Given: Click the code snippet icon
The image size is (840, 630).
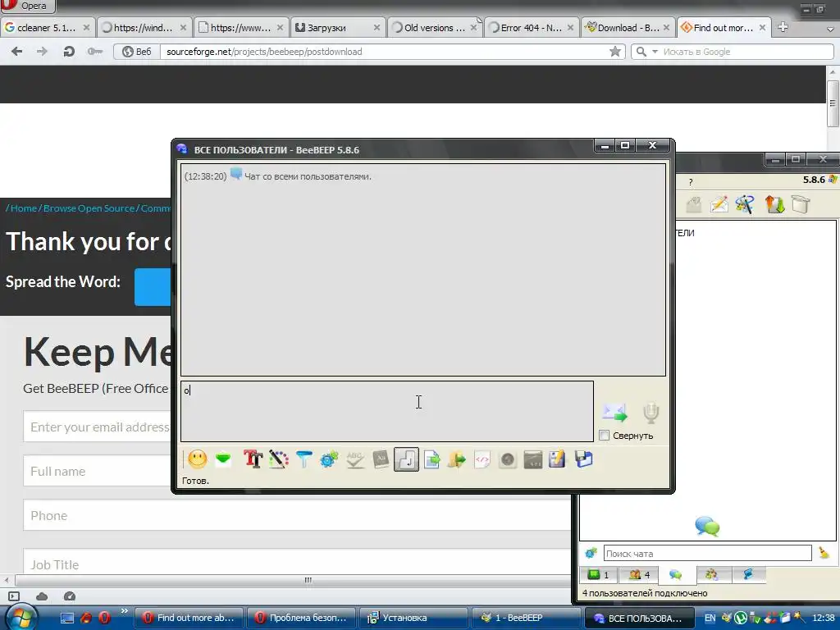Looking at the screenshot, I should tap(482, 459).
